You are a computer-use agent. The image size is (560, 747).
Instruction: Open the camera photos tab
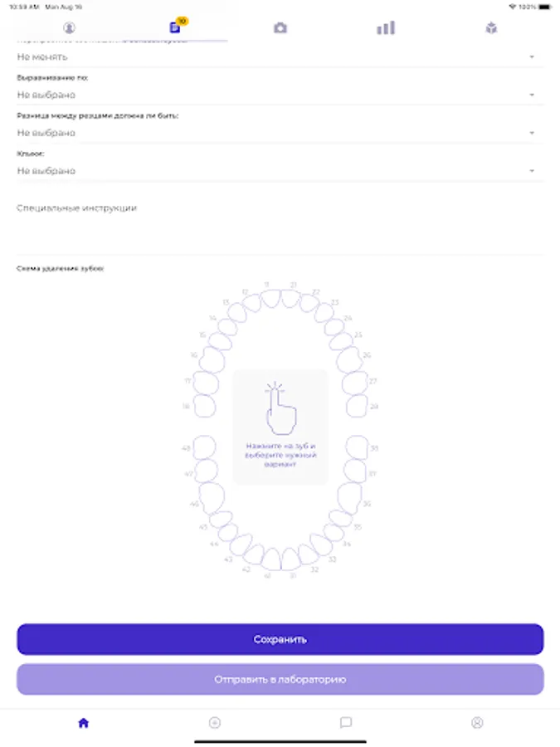pos(280,27)
